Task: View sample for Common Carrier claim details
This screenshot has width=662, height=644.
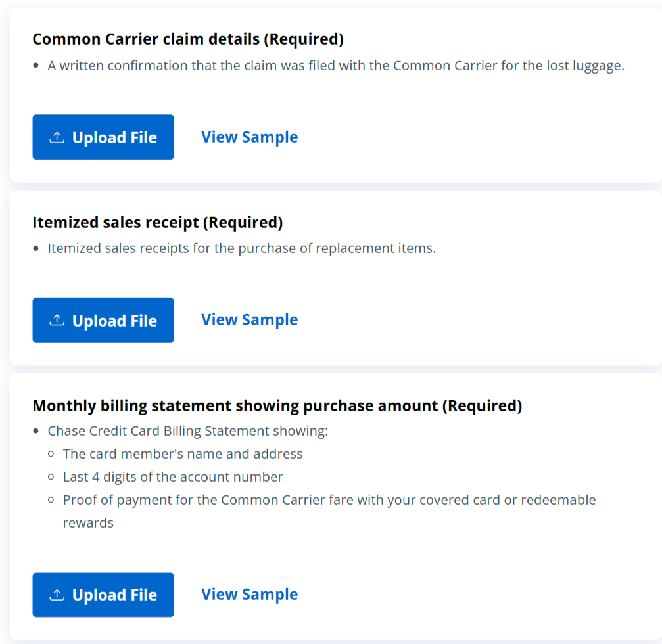Action: coord(249,137)
